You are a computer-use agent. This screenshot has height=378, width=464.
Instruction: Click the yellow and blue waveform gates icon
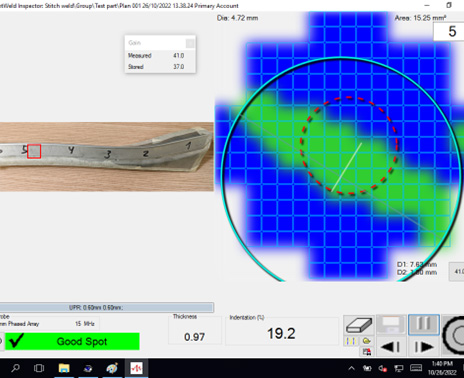pyautogui.click(x=350, y=341)
